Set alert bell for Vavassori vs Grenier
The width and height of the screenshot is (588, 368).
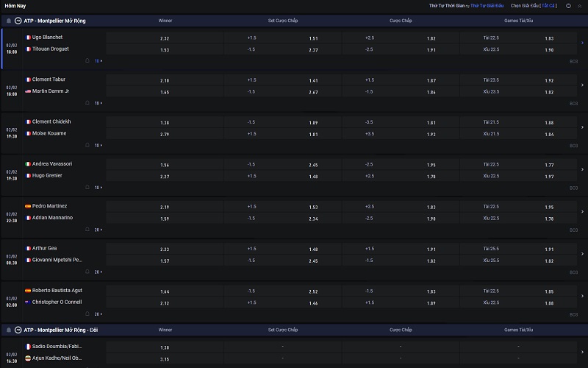[87, 187]
